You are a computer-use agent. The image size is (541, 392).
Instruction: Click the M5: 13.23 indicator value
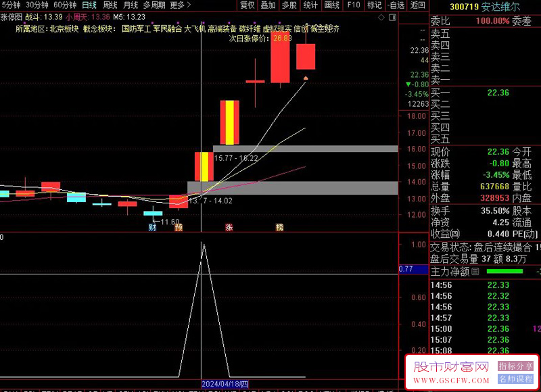point(129,17)
